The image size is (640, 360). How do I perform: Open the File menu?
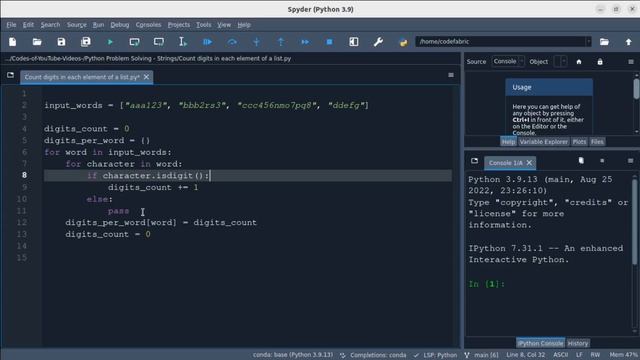tap(11, 25)
